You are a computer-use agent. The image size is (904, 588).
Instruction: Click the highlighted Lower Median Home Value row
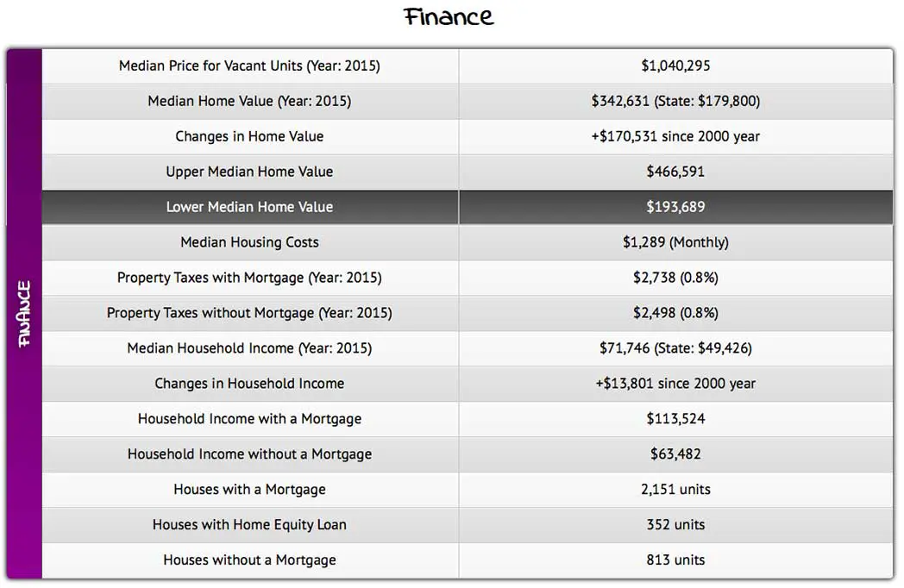click(x=249, y=207)
